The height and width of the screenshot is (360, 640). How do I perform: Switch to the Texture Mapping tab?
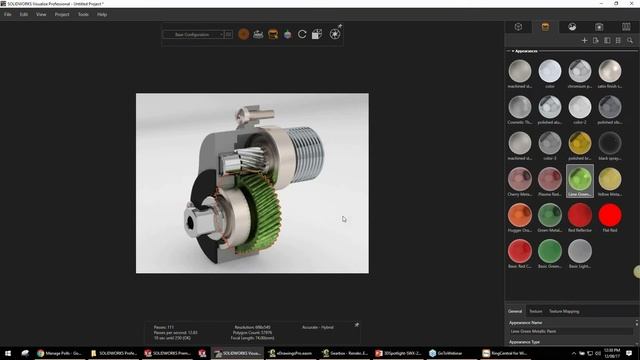(564, 311)
